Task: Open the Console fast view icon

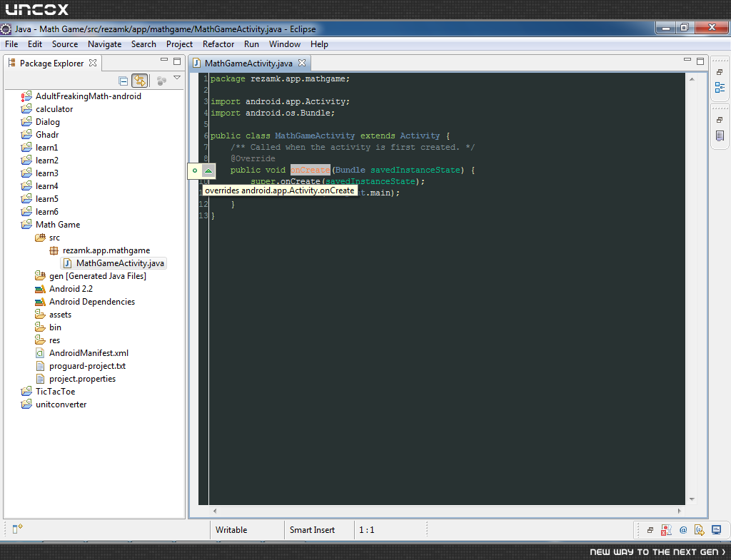Action: point(716,530)
